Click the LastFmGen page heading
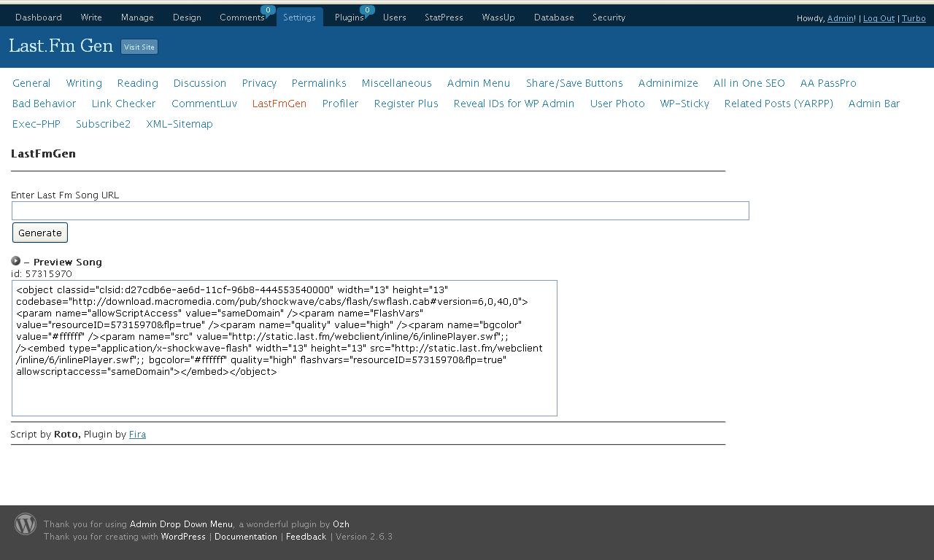 point(43,154)
